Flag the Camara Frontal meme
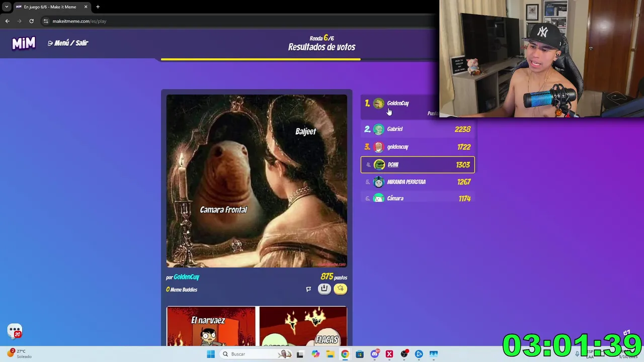 [308, 289]
